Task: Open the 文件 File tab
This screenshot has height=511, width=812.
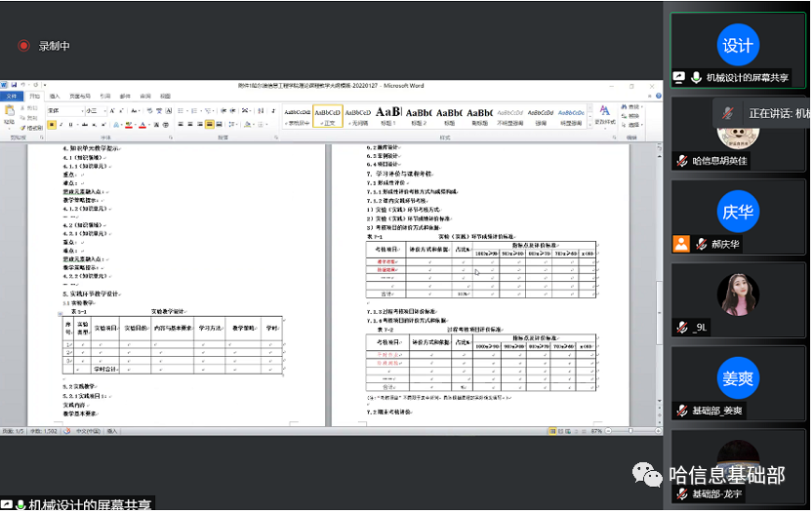Action: click(x=12, y=97)
